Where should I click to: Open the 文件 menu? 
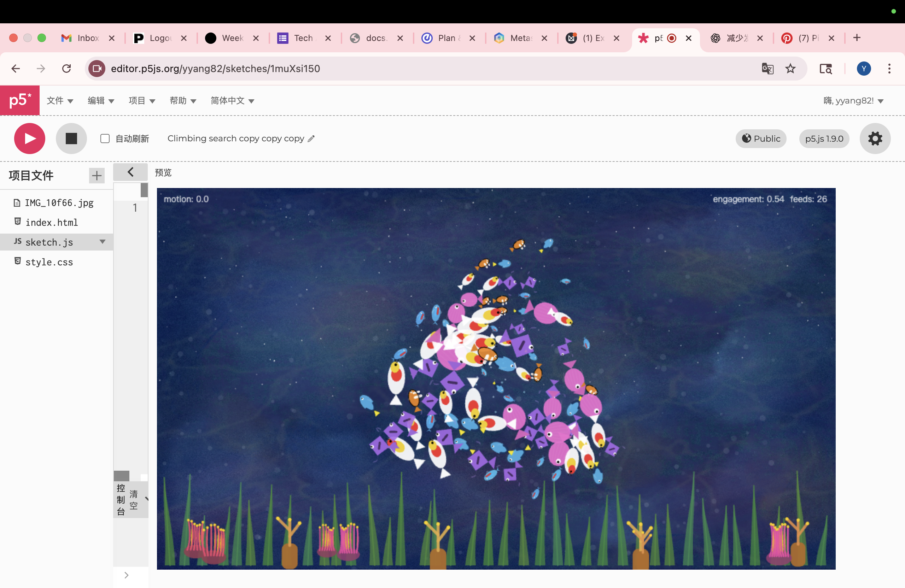click(60, 101)
